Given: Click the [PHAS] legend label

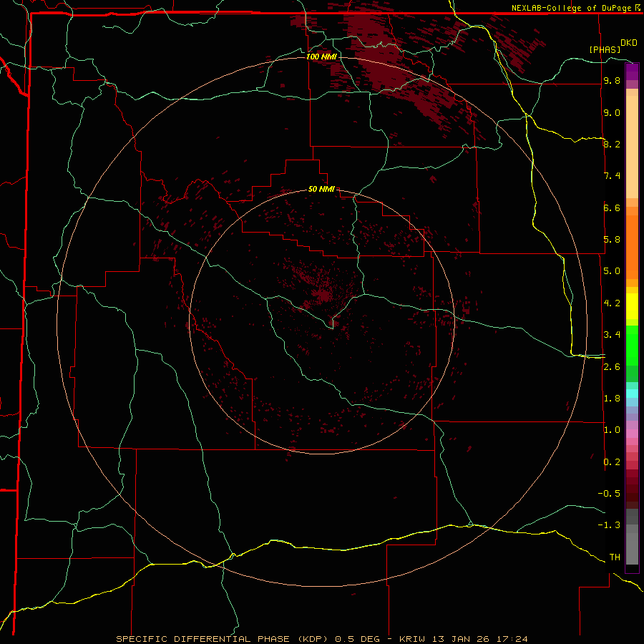Looking at the screenshot, I should click(x=605, y=49).
